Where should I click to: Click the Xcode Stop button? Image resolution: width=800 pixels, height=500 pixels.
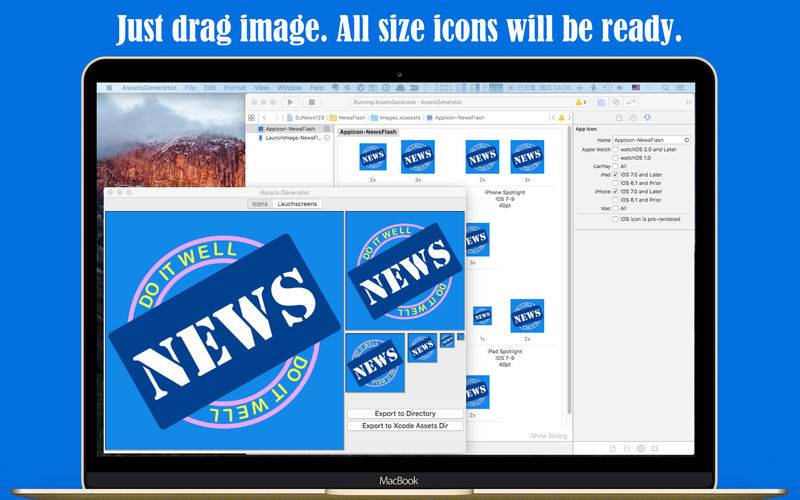pos(312,102)
